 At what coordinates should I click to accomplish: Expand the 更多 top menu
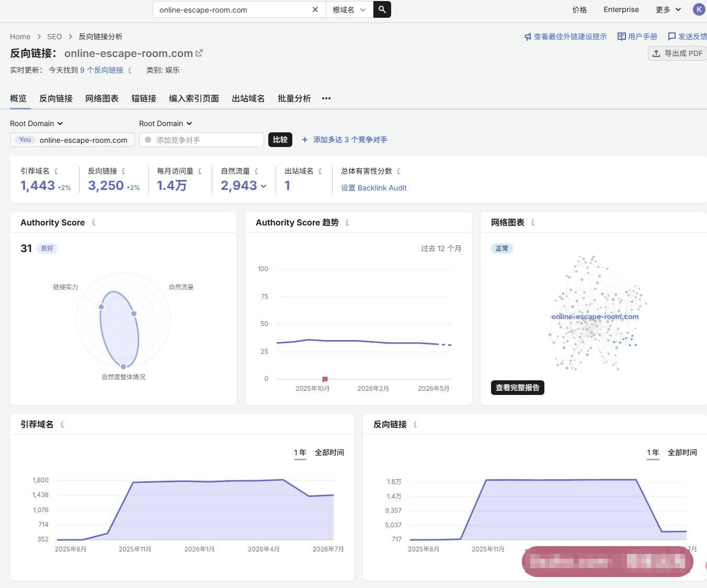point(668,9)
